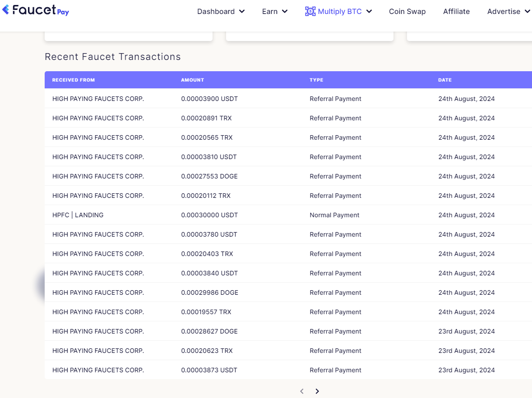Screen dimensions: 532x398
Task: Select the 0.00003810 USDT amount
Action: (x=208, y=156)
